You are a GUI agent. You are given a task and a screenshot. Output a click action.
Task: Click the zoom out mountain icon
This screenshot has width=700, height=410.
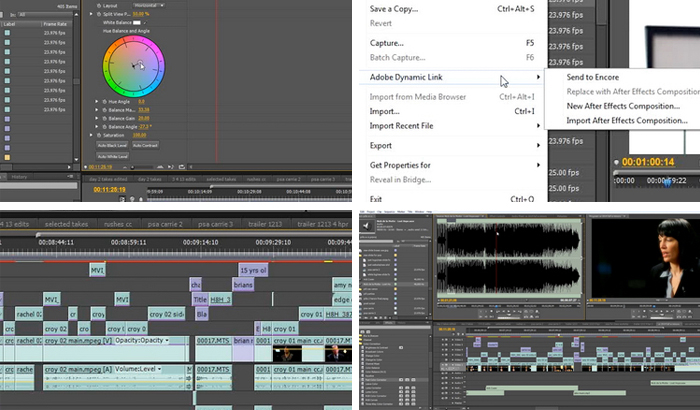(x=125, y=167)
